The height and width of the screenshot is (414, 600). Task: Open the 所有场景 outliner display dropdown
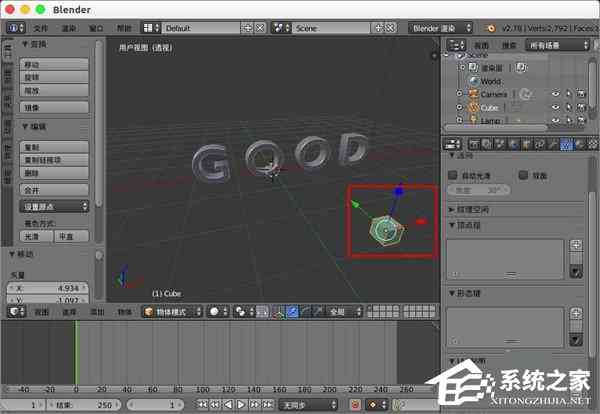(x=557, y=45)
